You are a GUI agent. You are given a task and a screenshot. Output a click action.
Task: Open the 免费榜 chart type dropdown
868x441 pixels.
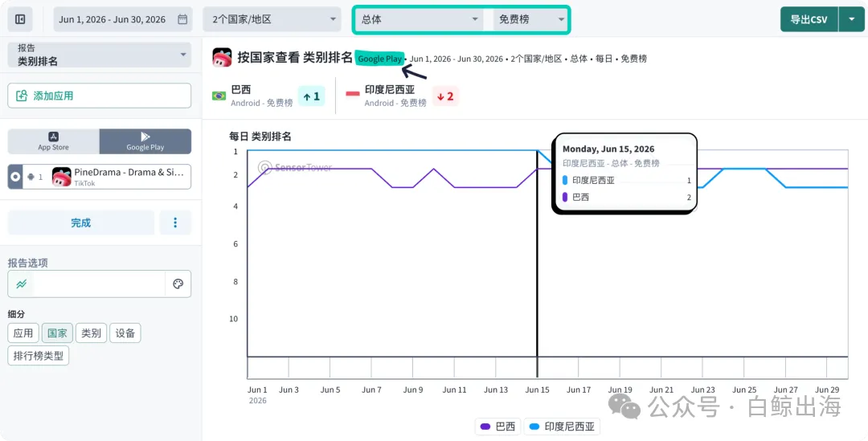[530, 19]
